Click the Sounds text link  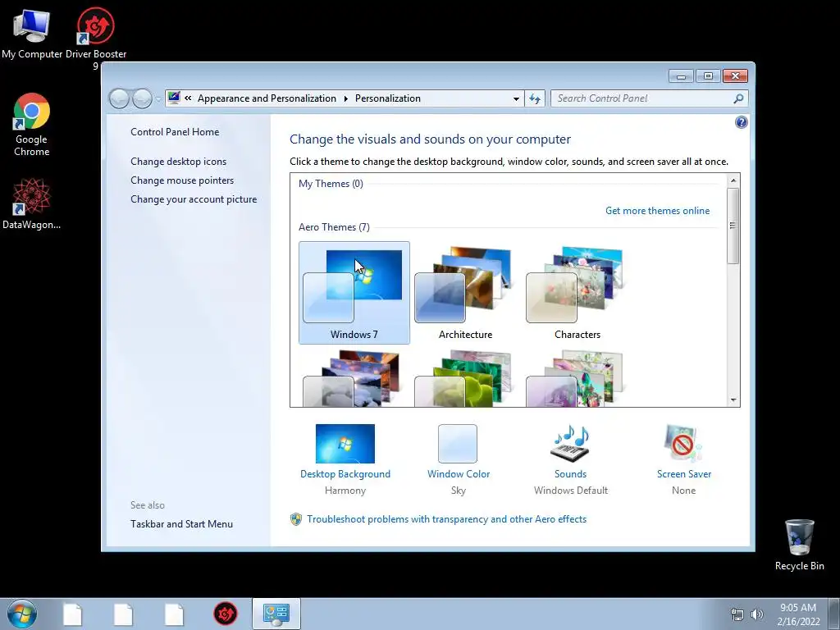point(571,474)
